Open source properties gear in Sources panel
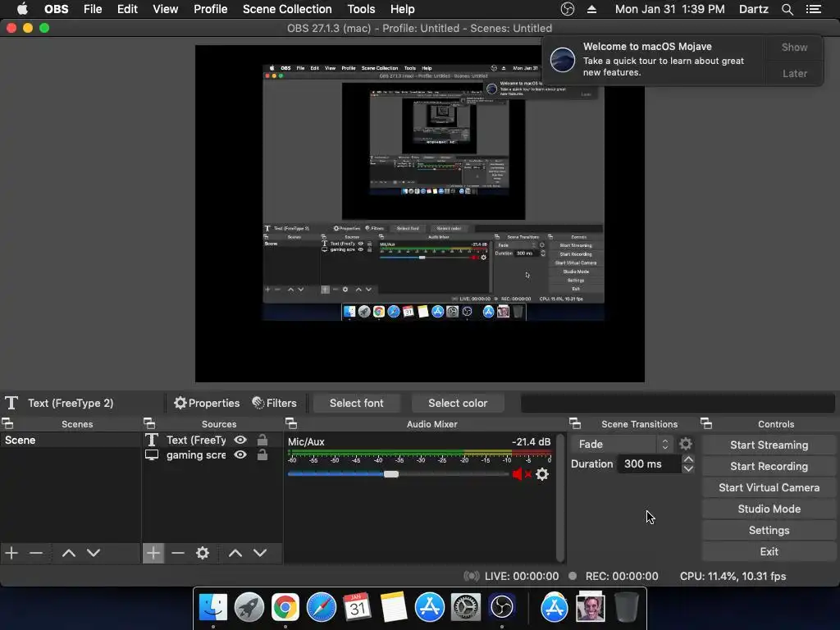 203,553
